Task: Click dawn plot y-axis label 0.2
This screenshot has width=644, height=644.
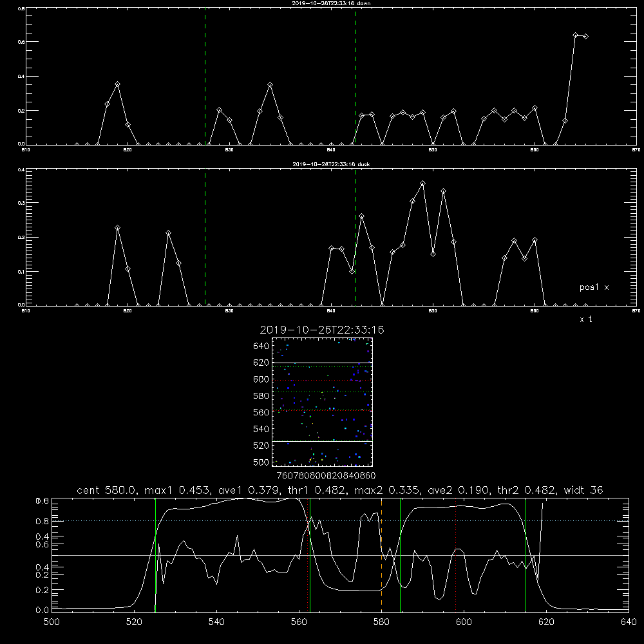Action: (21, 111)
